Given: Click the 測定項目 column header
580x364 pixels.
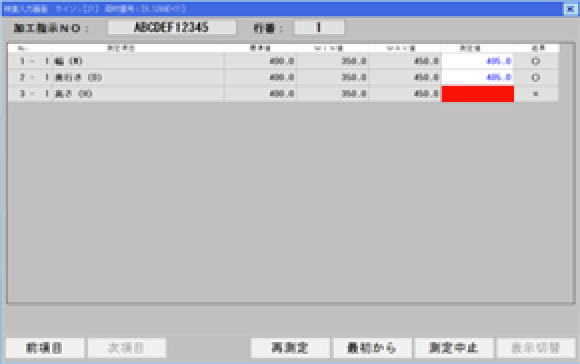Looking at the screenshot, I should point(121,48).
